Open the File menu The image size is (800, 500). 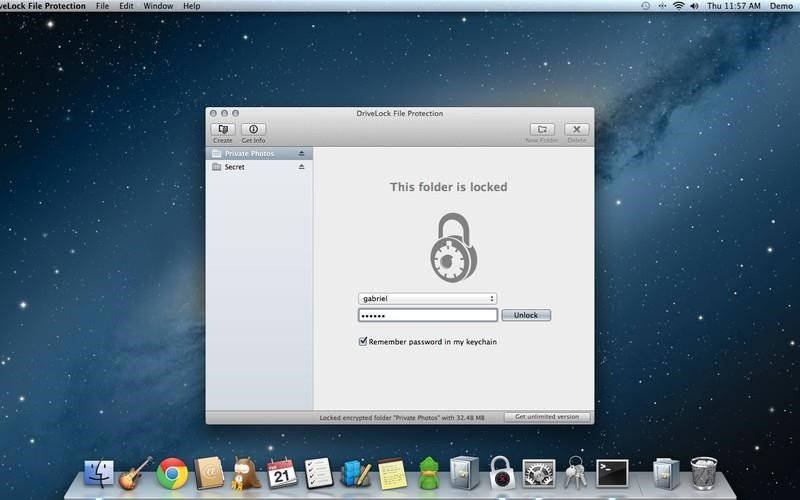click(x=103, y=6)
